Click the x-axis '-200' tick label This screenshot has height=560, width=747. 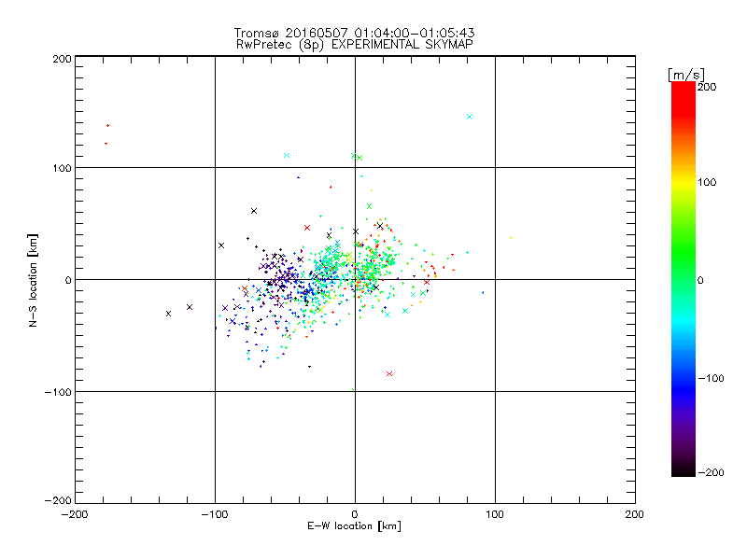[x=75, y=514]
